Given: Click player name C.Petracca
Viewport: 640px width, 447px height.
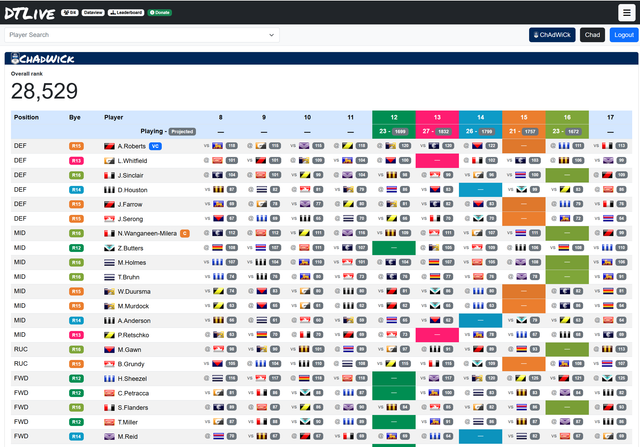Looking at the screenshot, I should pos(134,393).
